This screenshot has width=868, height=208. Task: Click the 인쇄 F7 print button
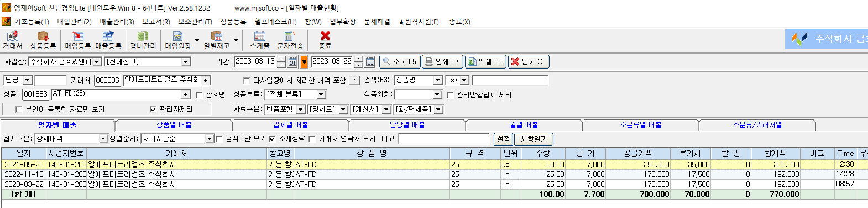tap(442, 61)
